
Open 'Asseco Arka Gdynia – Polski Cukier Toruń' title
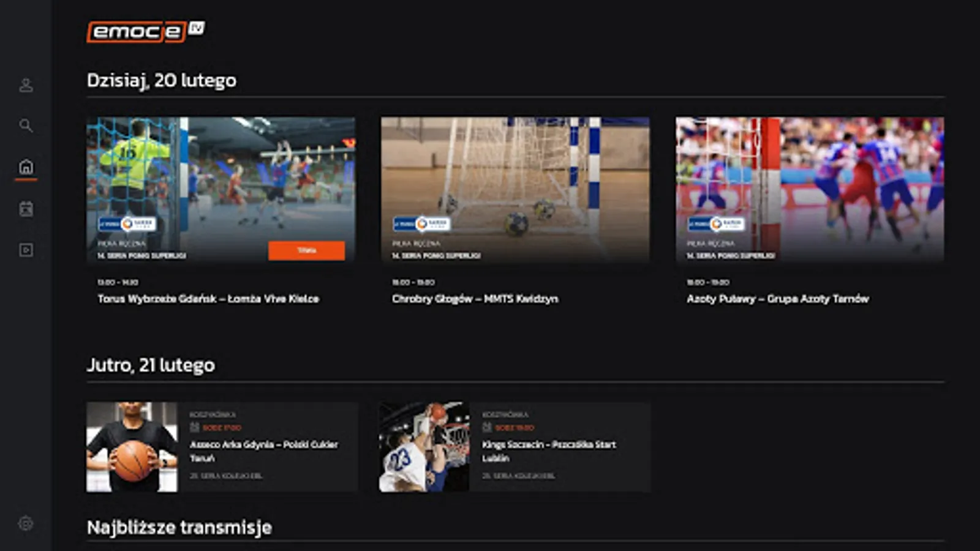[264, 451]
